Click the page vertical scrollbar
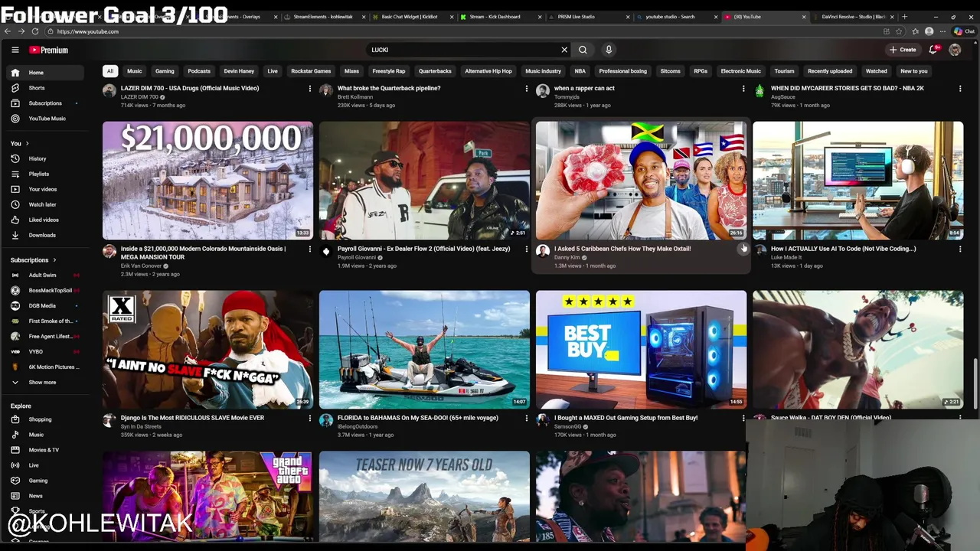 tap(975, 383)
